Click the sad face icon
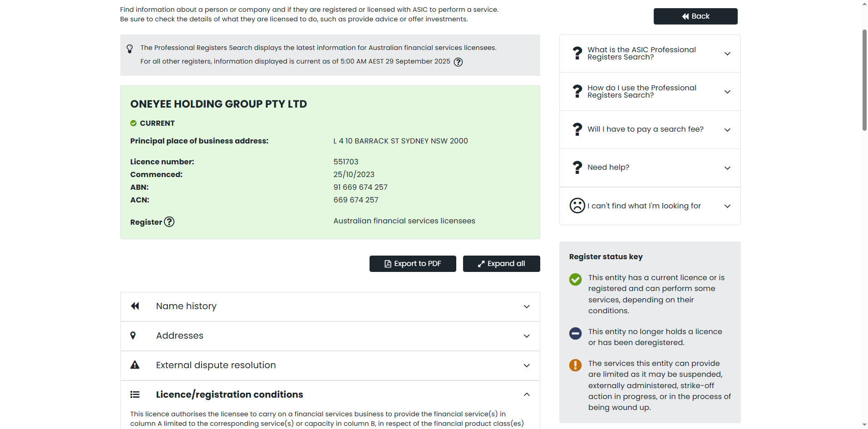The width and height of the screenshot is (868, 429). (x=577, y=206)
